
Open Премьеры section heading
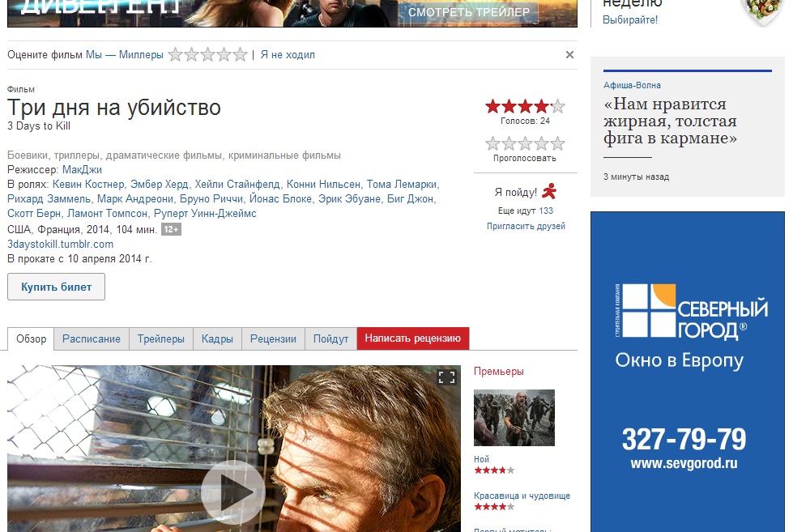[499, 371]
